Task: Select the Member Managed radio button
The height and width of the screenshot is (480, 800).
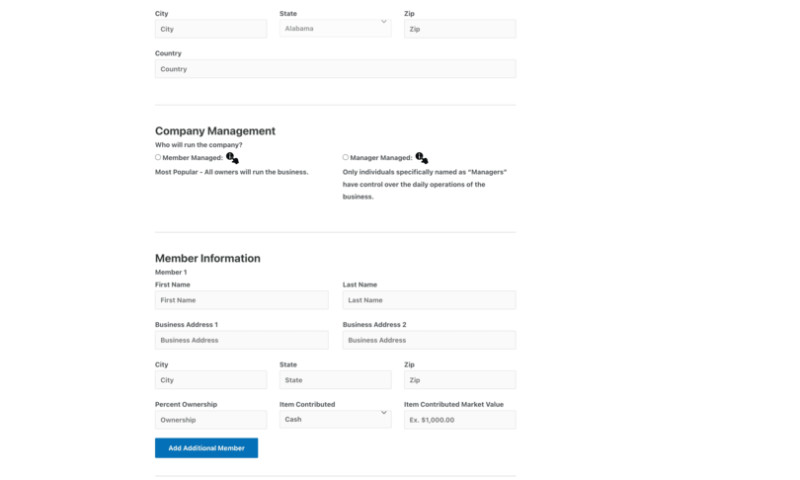Action: 158,158
